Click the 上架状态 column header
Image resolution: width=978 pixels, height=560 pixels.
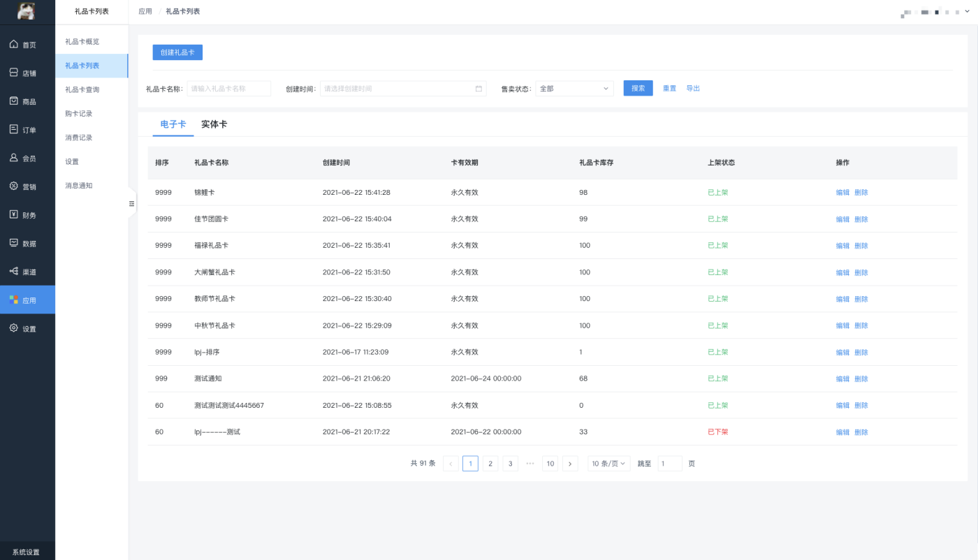pyautogui.click(x=721, y=163)
